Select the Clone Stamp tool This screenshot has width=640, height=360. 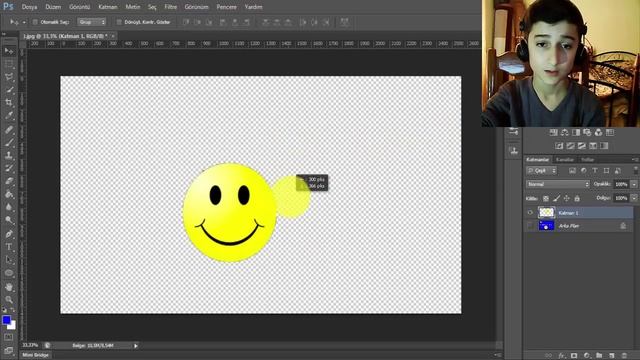click(x=9, y=156)
